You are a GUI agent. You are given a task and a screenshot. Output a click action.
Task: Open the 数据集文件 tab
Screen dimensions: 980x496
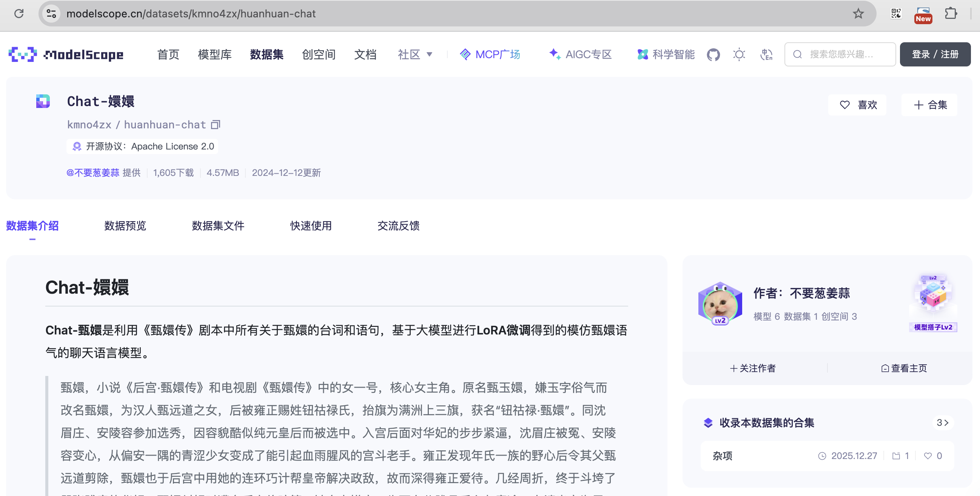(x=218, y=226)
